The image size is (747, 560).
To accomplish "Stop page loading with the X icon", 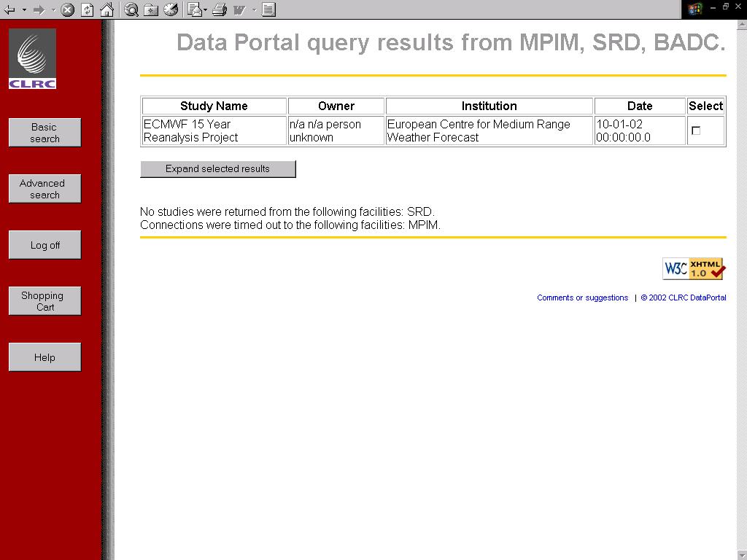I will pos(68,9).
